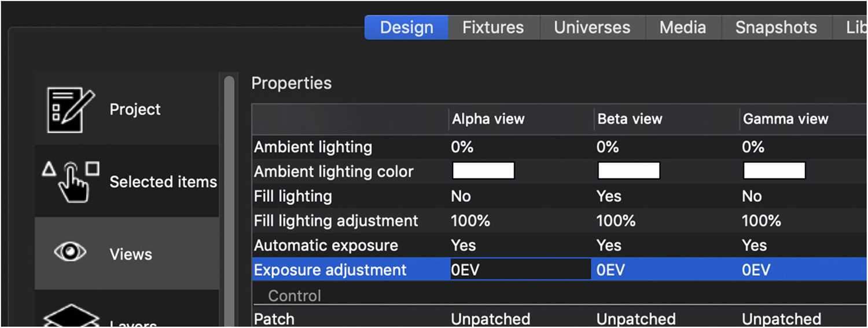Open Patch dropdown for Alpha view
The height and width of the screenshot is (328, 868).
coord(491,319)
